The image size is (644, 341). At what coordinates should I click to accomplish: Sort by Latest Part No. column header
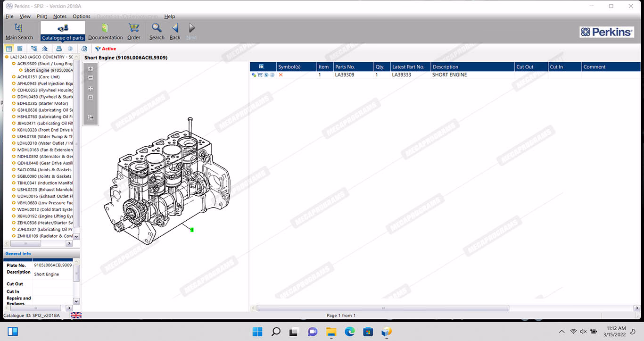[x=410, y=67]
